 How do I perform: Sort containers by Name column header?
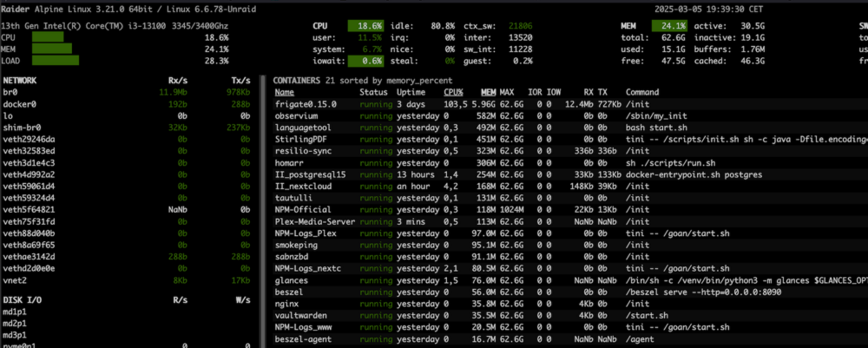click(x=285, y=92)
